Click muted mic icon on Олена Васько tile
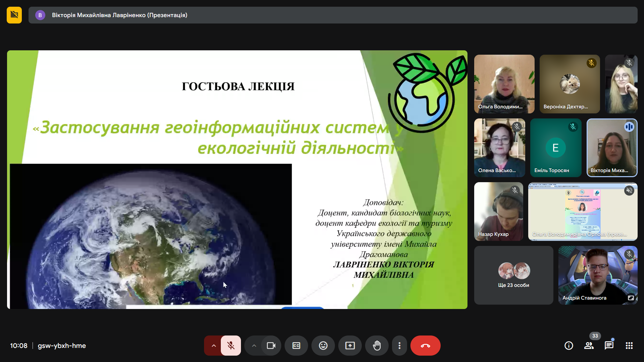Image resolution: width=644 pixels, height=362 pixels. [517, 126]
